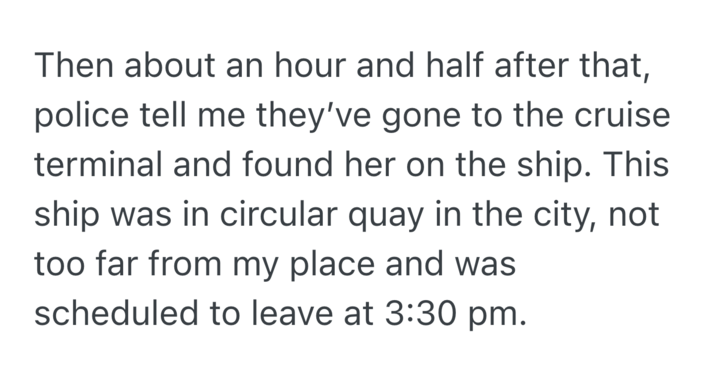The width and height of the screenshot is (716, 380).
Task: Click the word "This" ending third line
Action: click(x=638, y=164)
